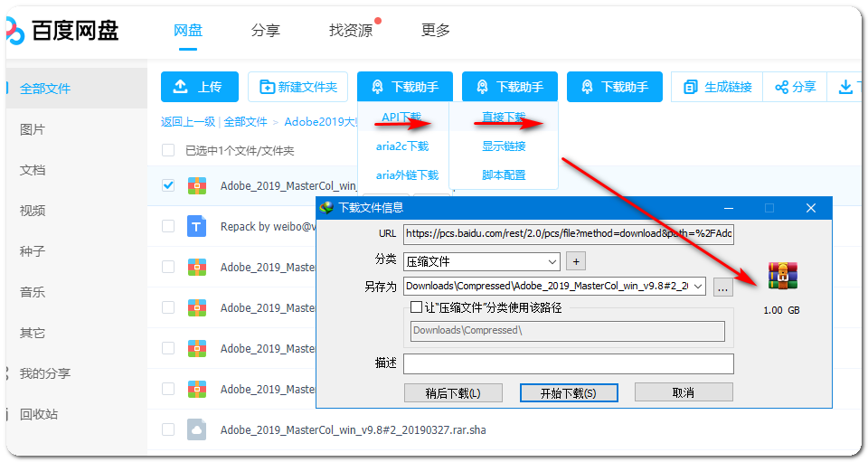Select 图片 in the sidebar

33,129
